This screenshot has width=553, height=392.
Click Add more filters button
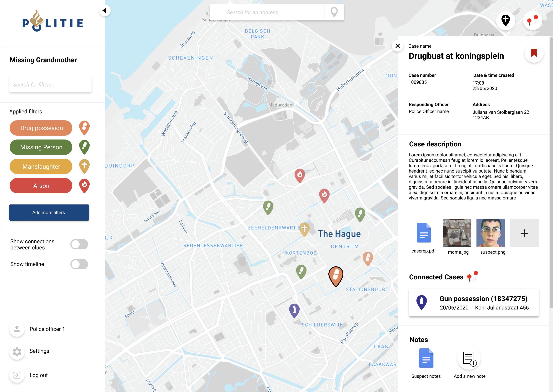49,212
